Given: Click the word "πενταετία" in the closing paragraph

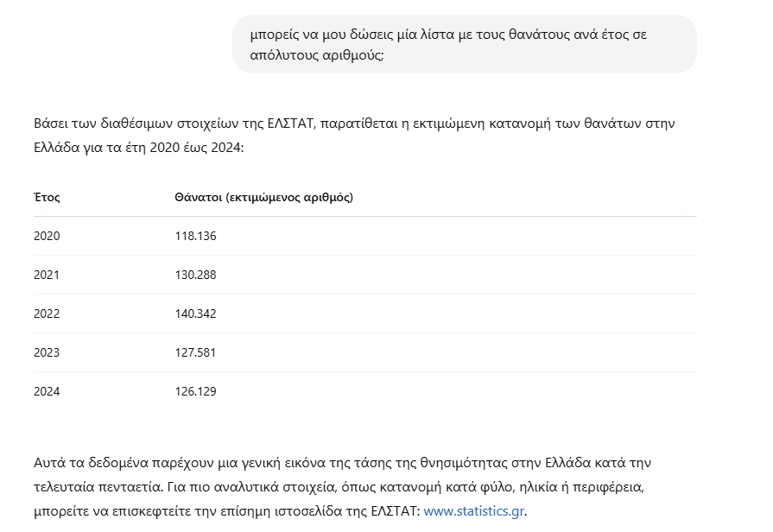Looking at the screenshot, I should 118,487.
